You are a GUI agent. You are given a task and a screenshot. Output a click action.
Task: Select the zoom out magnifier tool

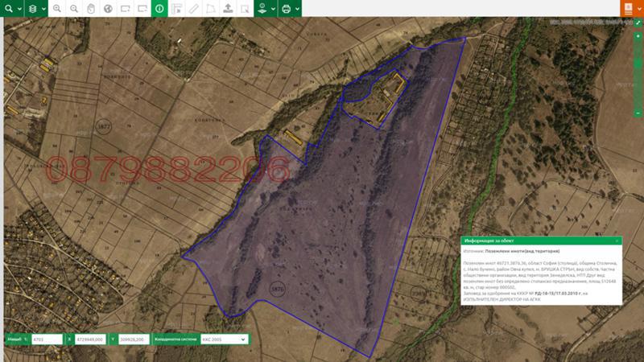74,9
